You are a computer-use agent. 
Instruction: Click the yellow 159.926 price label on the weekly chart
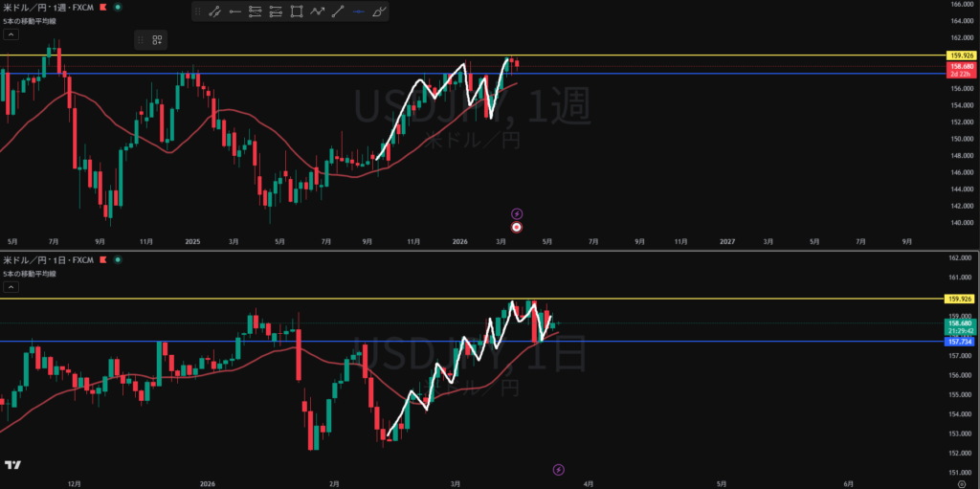tap(959, 56)
